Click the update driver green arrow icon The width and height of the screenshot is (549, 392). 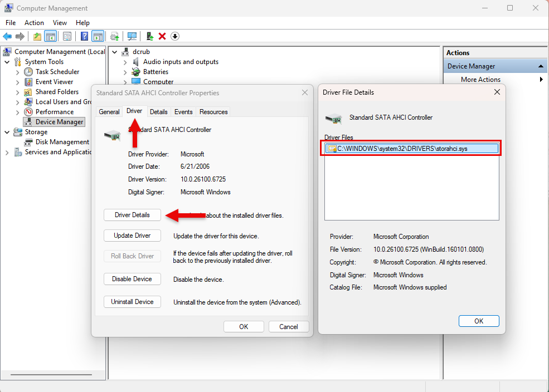(150, 36)
